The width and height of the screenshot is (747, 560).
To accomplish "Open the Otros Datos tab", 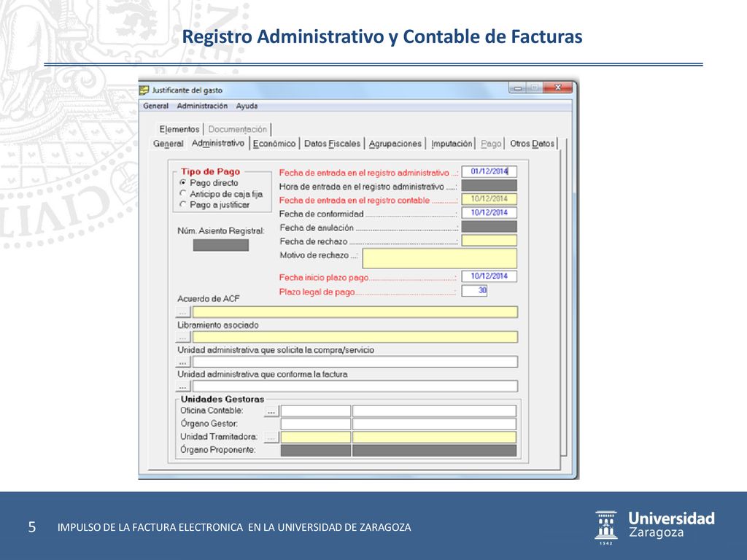I will point(532,144).
